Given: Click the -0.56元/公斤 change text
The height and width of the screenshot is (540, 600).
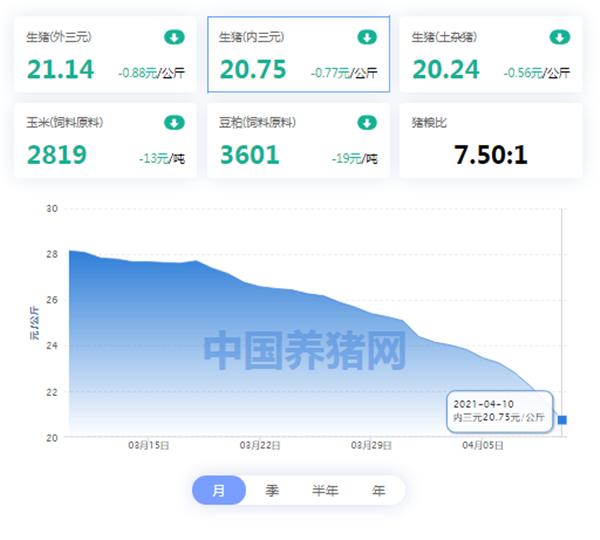Looking at the screenshot, I should 537,73.
